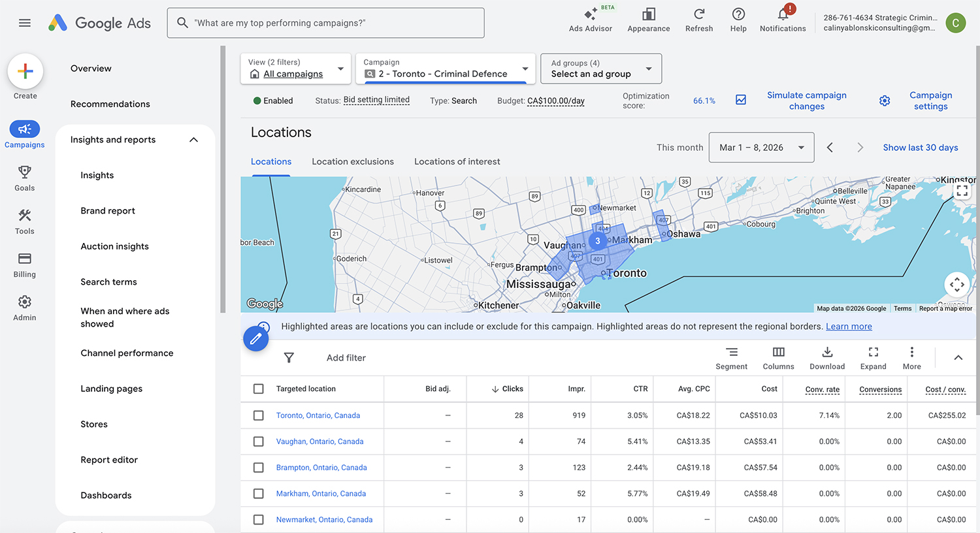Select all rows with the header checkbox
Screen dimensions: 980x533
tap(259, 389)
